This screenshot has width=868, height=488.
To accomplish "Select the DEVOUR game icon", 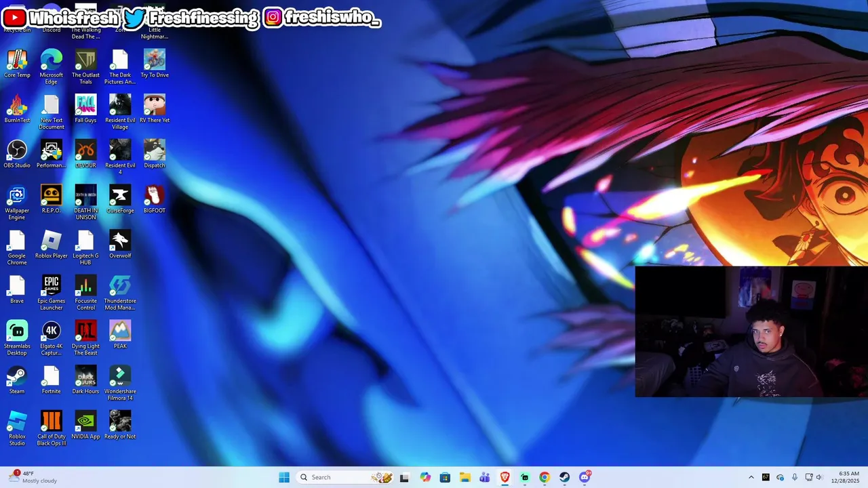I will point(85,155).
